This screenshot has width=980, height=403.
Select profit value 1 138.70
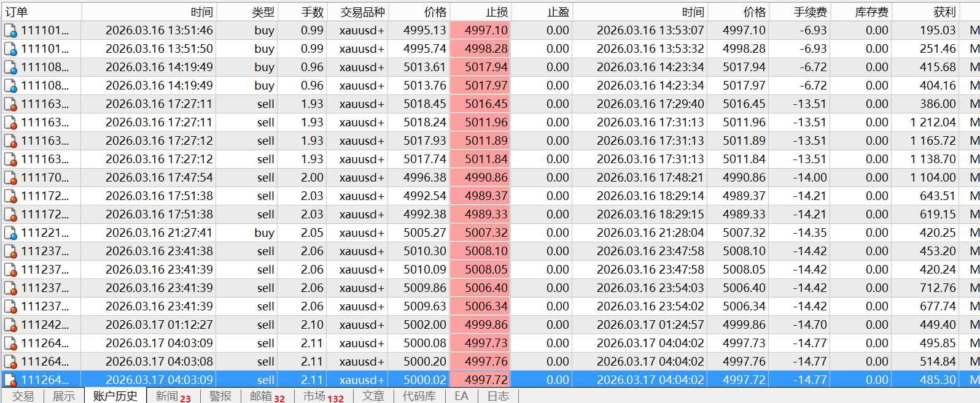point(933,159)
